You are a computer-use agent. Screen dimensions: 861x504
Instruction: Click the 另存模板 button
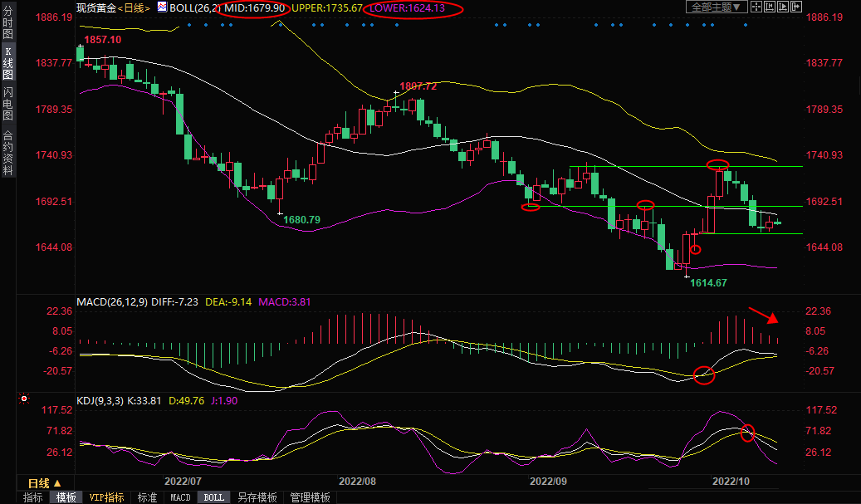(x=257, y=497)
